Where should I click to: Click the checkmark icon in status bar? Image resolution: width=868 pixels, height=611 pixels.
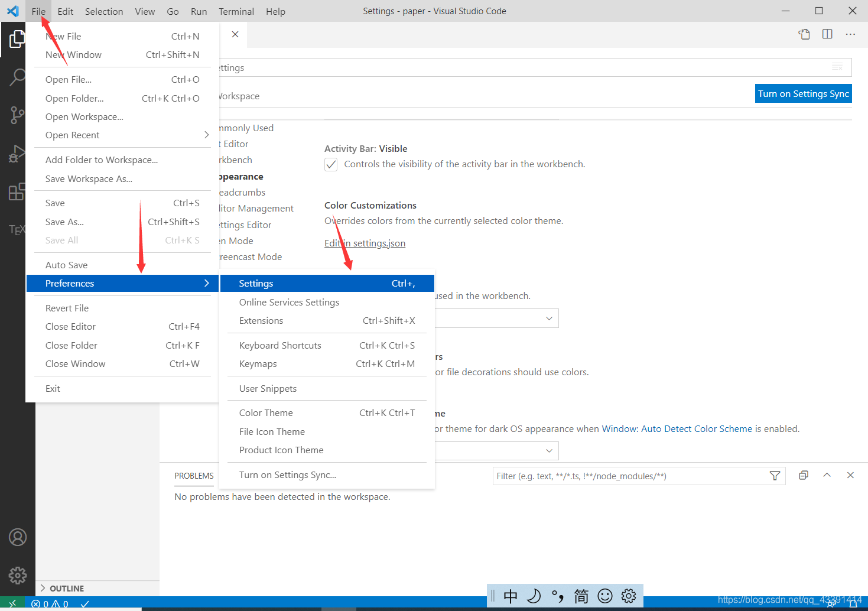(x=84, y=604)
